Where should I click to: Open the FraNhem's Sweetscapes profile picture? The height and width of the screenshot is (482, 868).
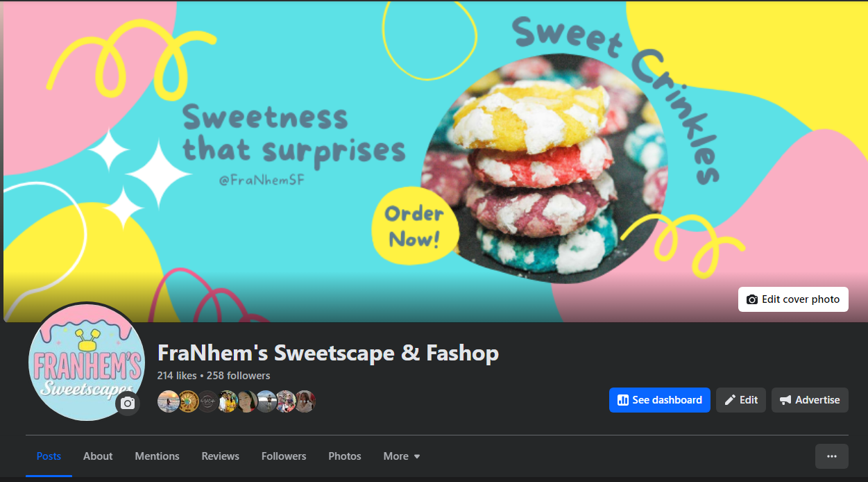[87, 362]
